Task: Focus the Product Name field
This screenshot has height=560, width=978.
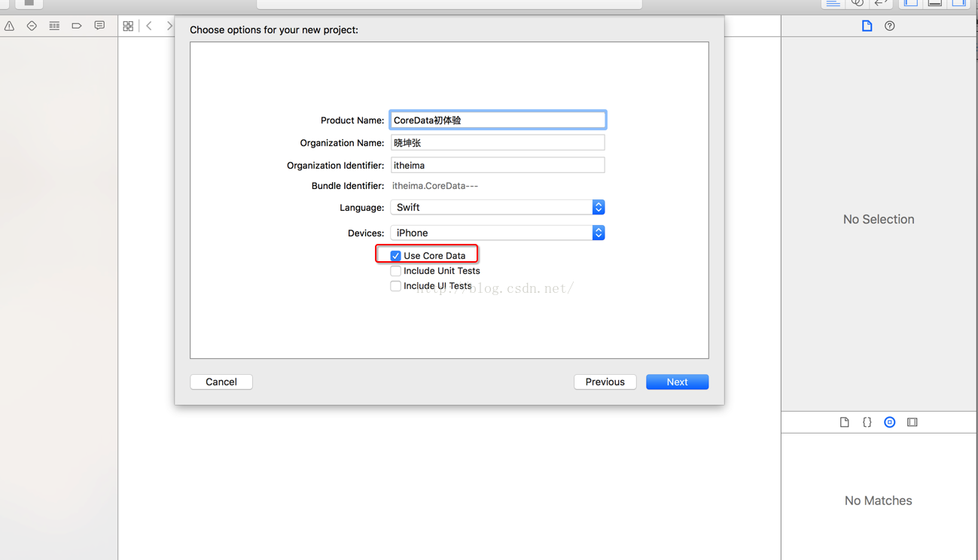Action: coord(498,120)
